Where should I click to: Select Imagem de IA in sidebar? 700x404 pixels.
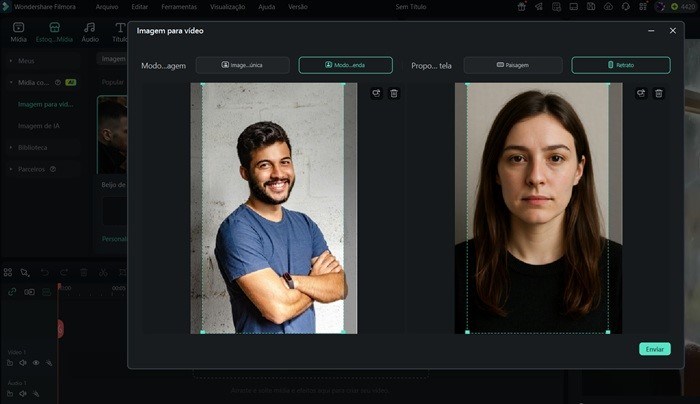pyautogui.click(x=40, y=126)
